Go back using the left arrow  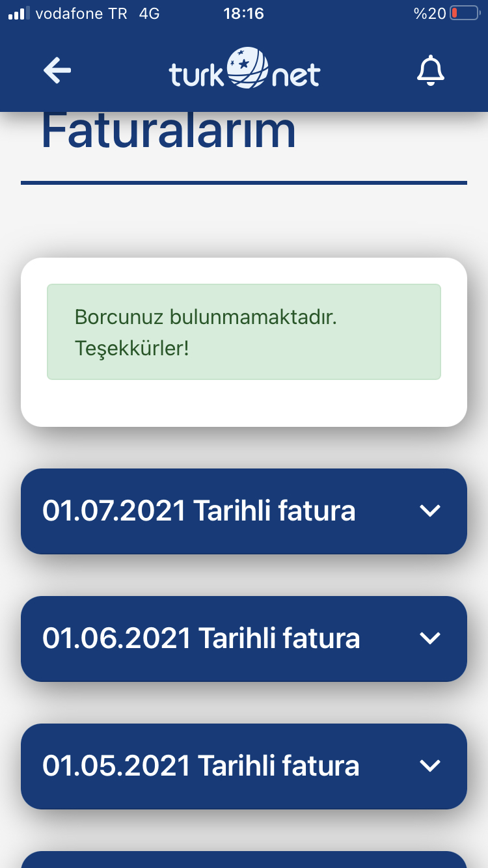point(57,70)
